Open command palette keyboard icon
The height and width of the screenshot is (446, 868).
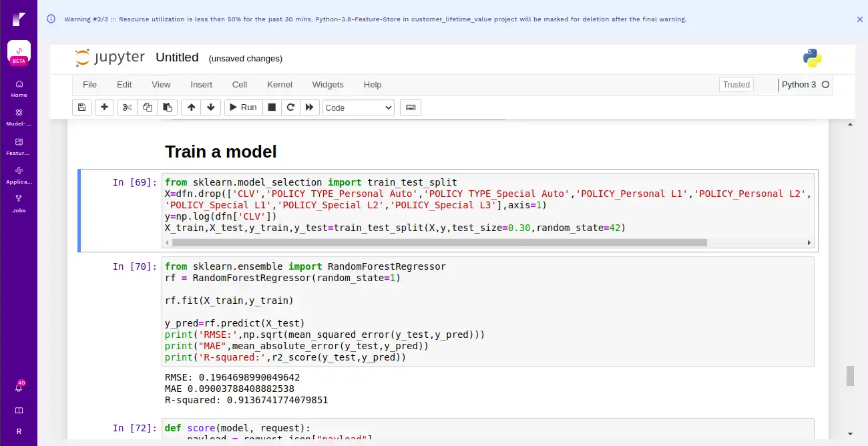[x=411, y=107]
